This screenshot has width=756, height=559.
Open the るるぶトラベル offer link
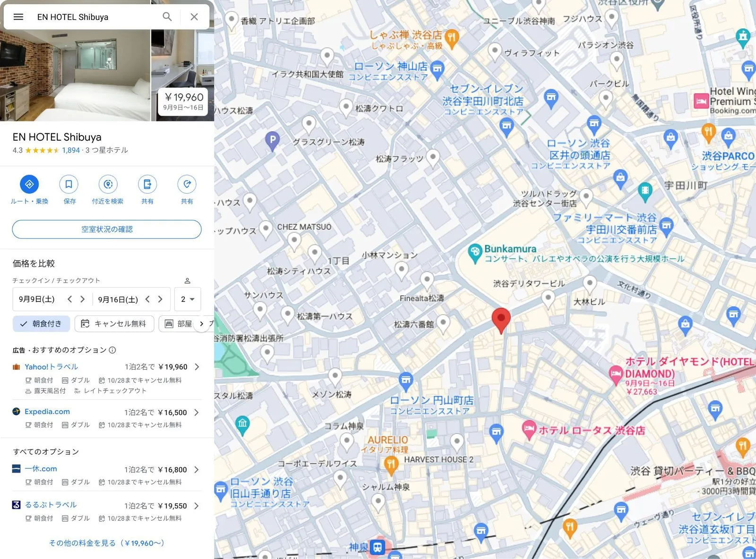[x=51, y=505]
